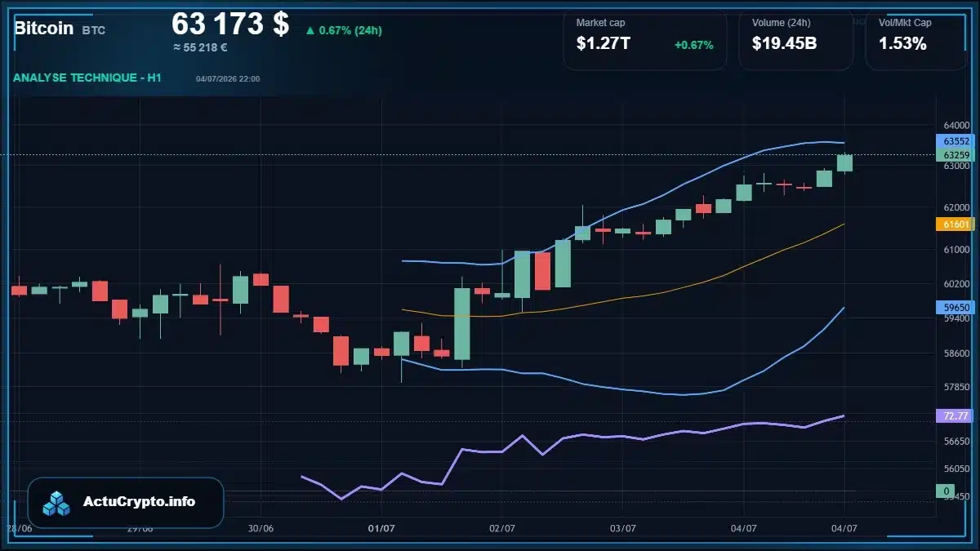The image size is (980, 551).
Task: Click the 57850 price axis label
Action: pos(956,387)
